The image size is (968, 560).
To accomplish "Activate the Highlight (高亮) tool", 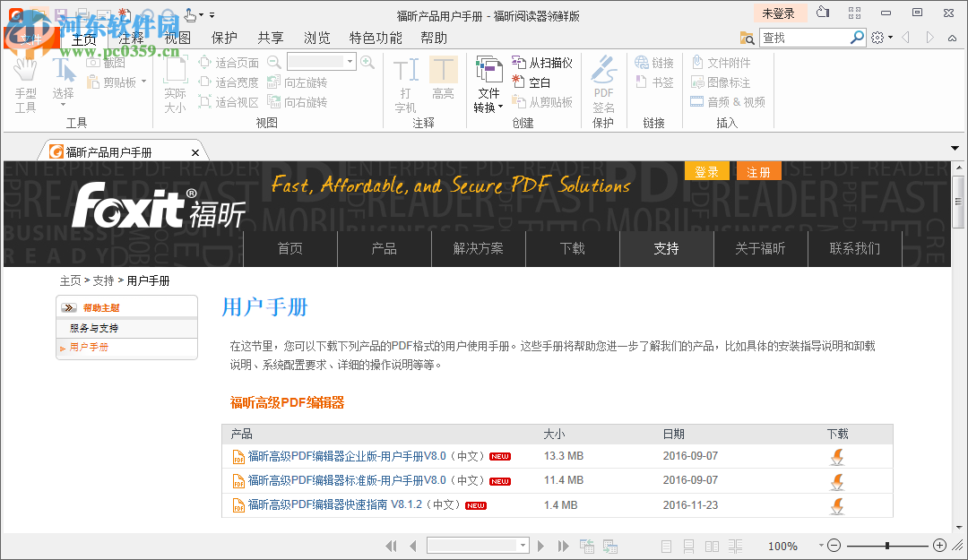I will pos(444,81).
